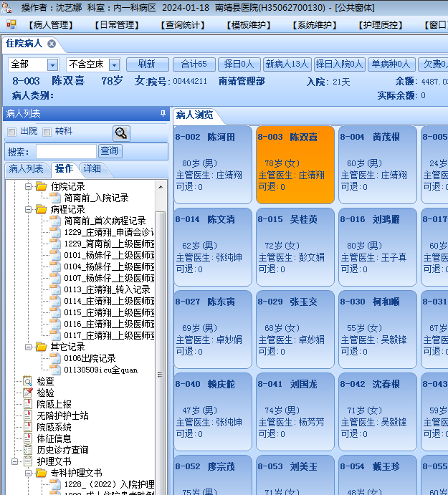Click into the 搜索 input field

[x=66, y=152]
